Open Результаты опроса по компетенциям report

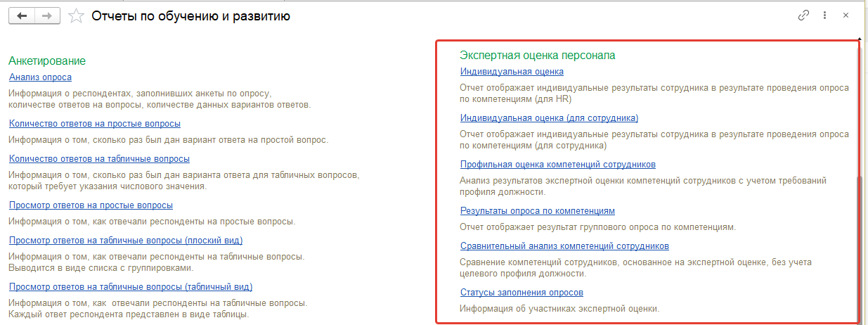coord(538,211)
